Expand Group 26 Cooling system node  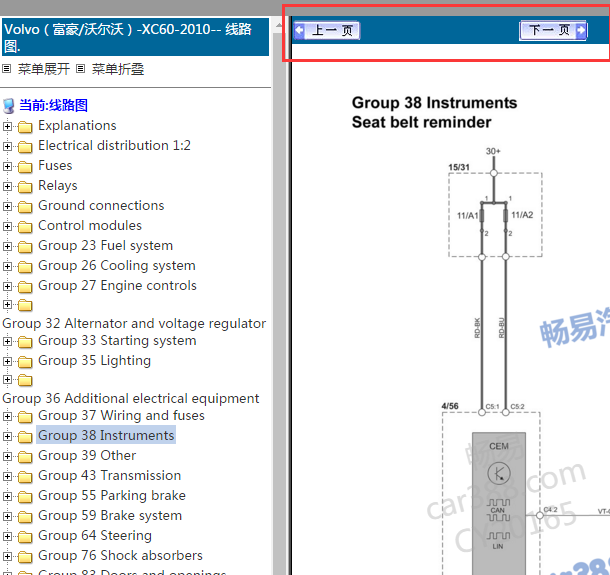coord(7,266)
